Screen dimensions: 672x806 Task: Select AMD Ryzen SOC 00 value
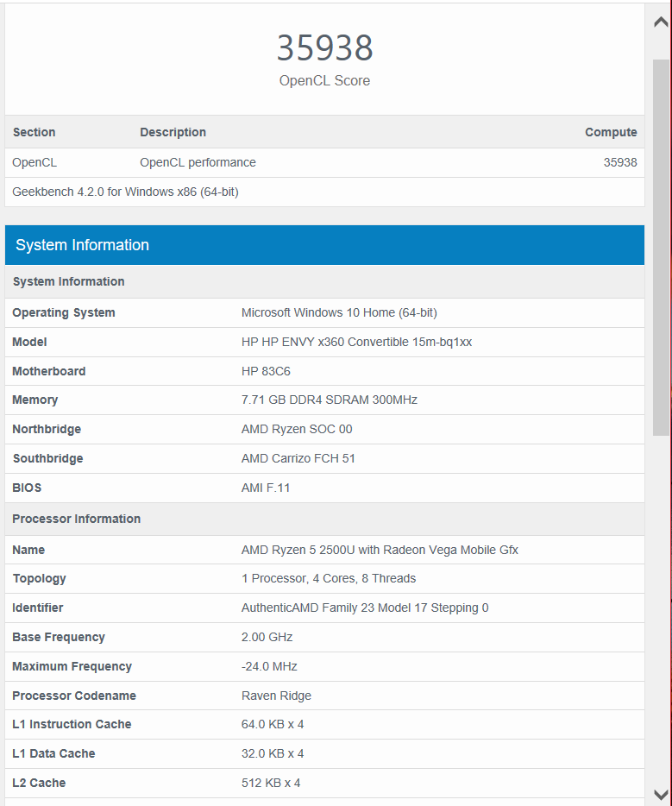297,429
